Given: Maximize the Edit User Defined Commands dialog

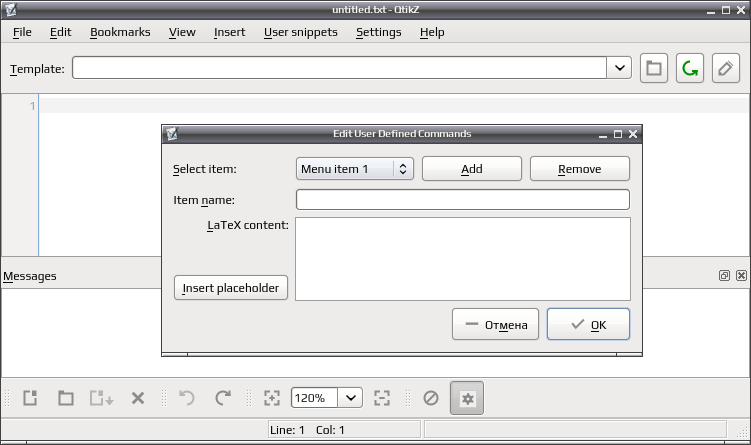Looking at the screenshot, I should [x=618, y=134].
